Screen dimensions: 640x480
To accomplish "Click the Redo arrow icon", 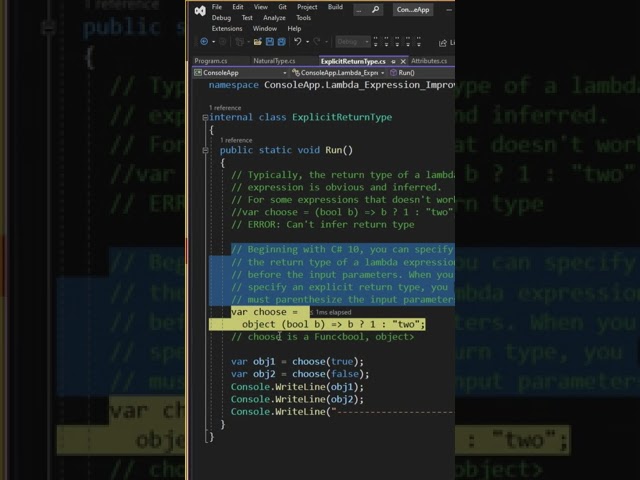I will [317, 42].
